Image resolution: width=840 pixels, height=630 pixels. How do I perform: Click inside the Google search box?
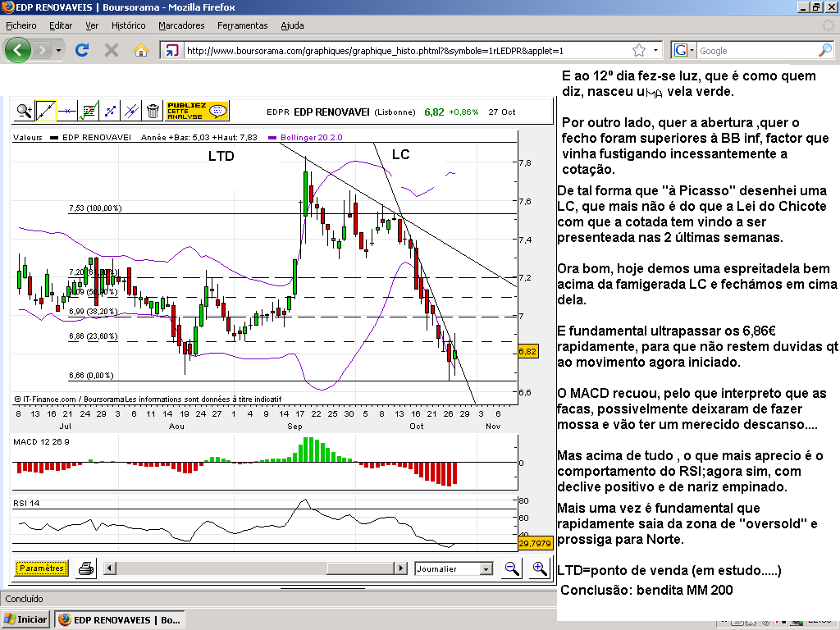757,50
